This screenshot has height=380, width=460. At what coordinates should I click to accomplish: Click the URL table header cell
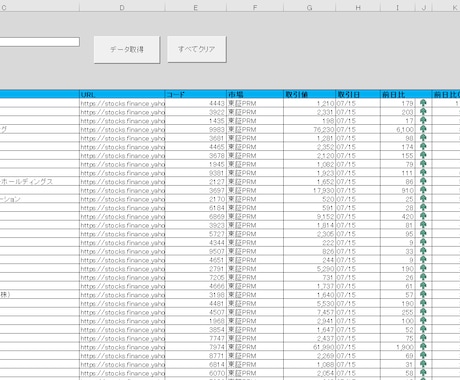(x=122, y=94)
